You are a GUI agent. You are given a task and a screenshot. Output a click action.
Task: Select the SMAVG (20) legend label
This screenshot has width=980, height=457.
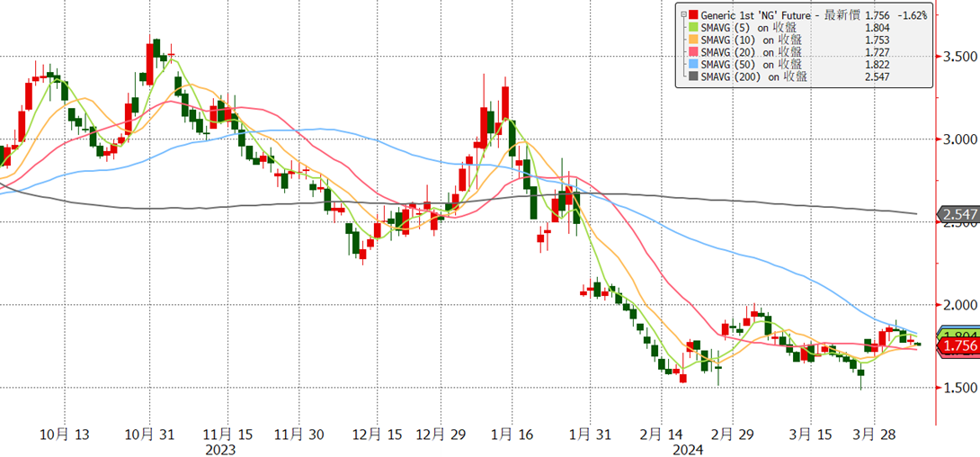coord(752,52)
